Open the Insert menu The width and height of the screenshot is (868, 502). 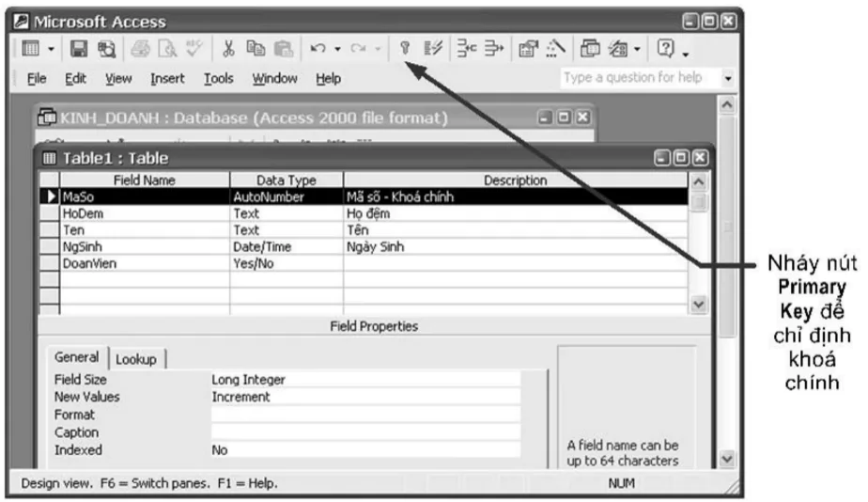point(167,79)
